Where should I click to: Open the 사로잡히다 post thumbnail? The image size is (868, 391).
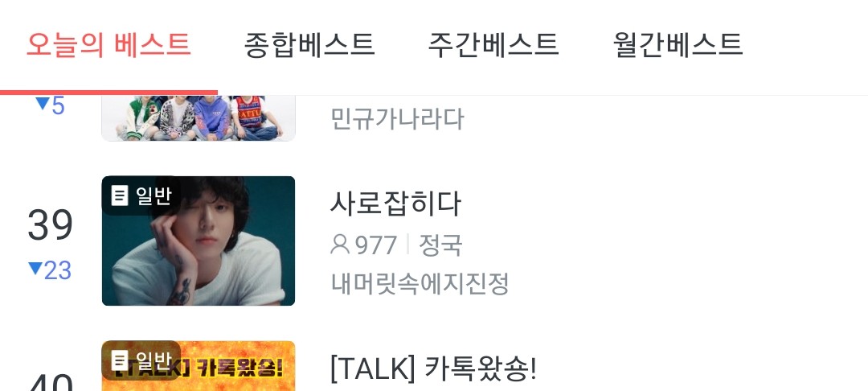click(x=199, y=241)
